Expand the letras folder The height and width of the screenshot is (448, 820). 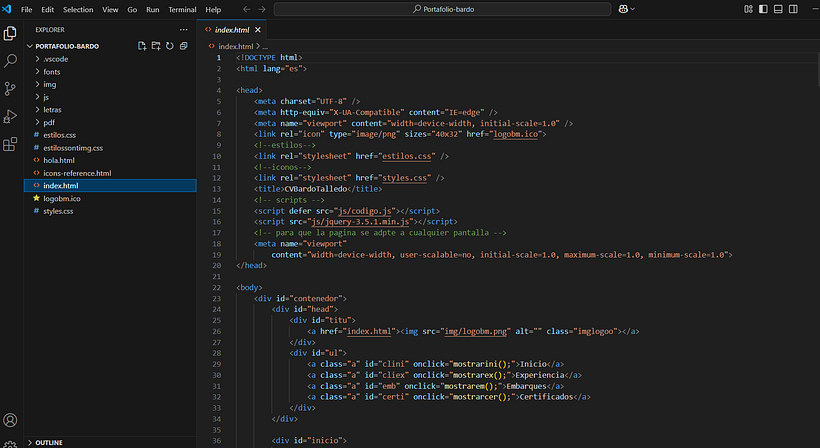[x=110, y=110]
